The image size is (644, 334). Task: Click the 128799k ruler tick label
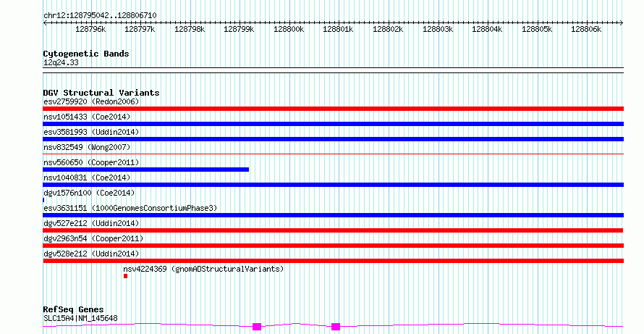pyautogui.click(x=239, y=30)
